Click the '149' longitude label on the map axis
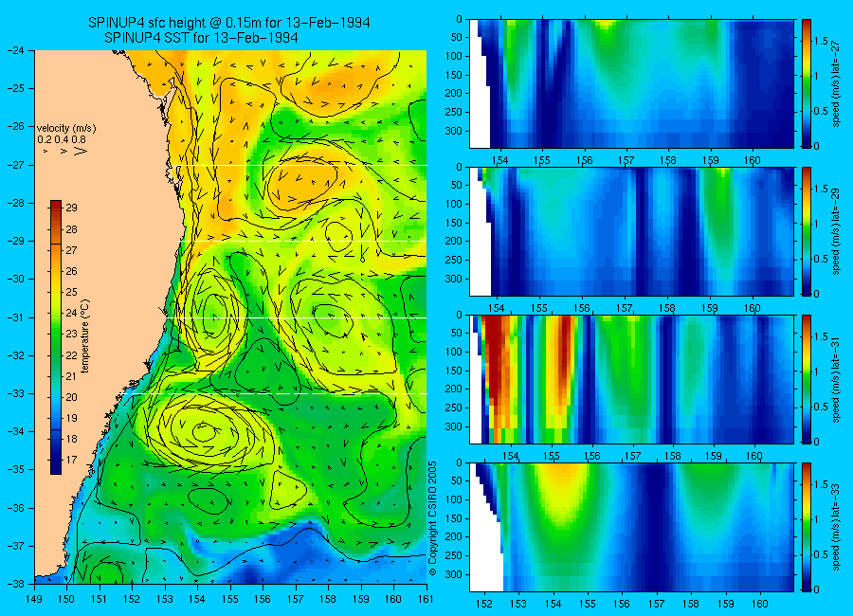This screenshot has width=853, height=616. click(x=34, y=600)
